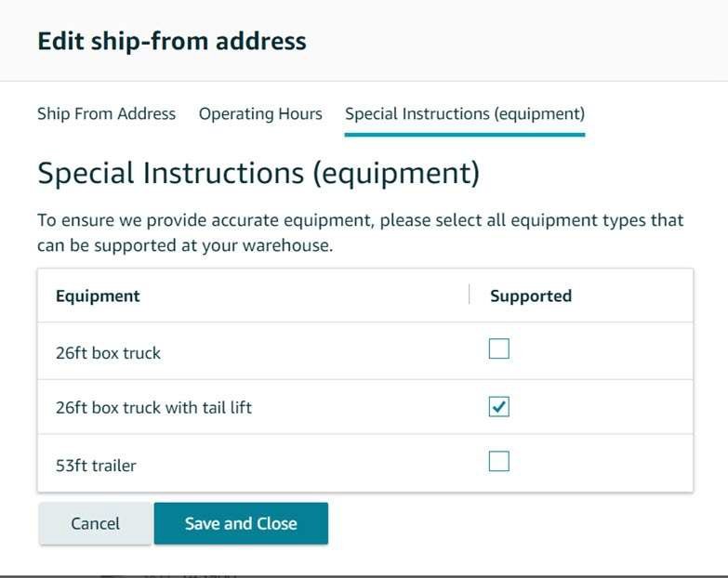Click empty space right of Save and Close

[521, 523]
